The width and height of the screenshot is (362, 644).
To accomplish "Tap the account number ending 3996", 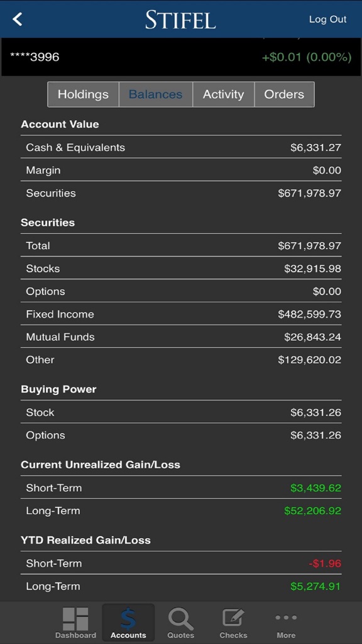I will pyautogui.click(x=35, y=57).
